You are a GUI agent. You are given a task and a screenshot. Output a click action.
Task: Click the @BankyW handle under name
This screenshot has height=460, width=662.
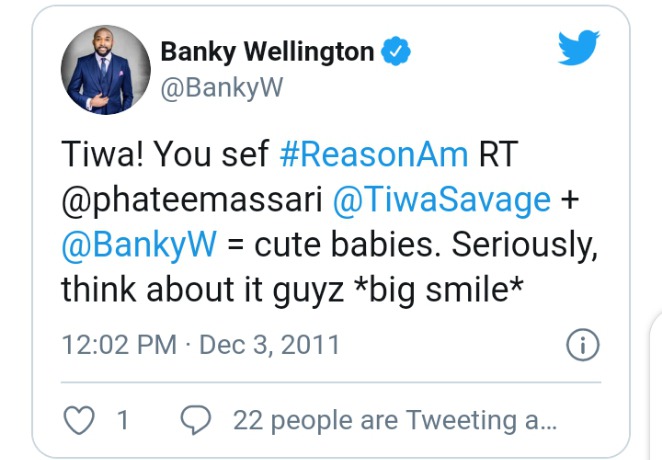[x=222, y=88]
